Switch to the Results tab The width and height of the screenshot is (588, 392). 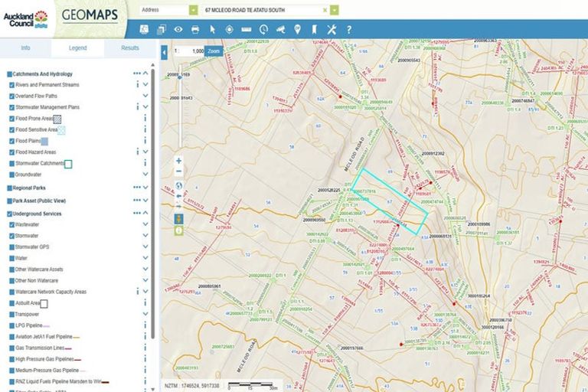[130, 48]
